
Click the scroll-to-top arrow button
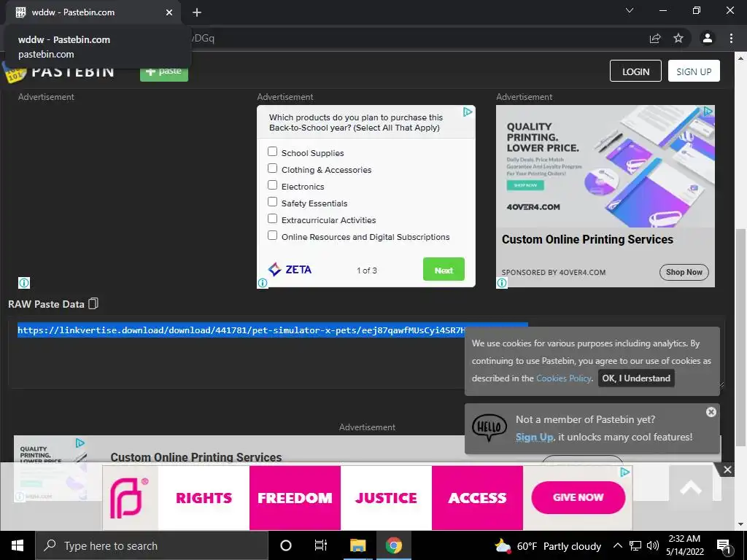click(x=690, y=488)
